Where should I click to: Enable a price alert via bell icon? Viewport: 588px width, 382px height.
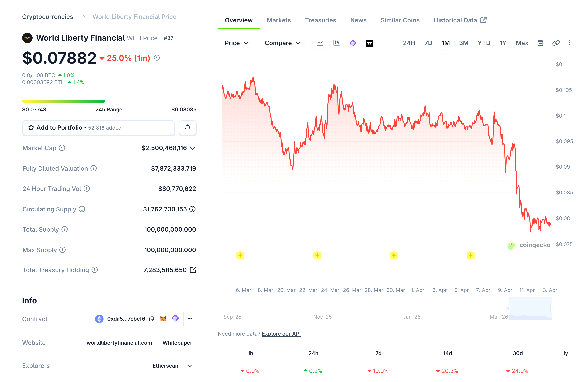(187, 128)
